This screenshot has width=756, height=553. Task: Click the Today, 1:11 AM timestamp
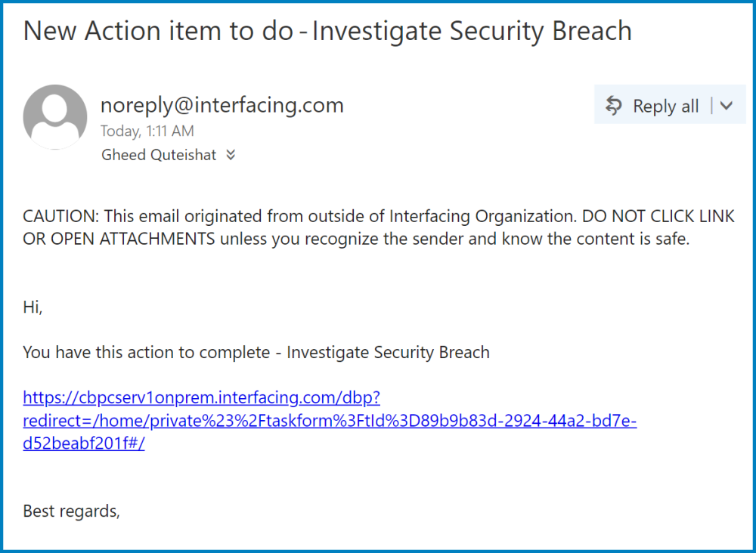(x=147, y=131)
